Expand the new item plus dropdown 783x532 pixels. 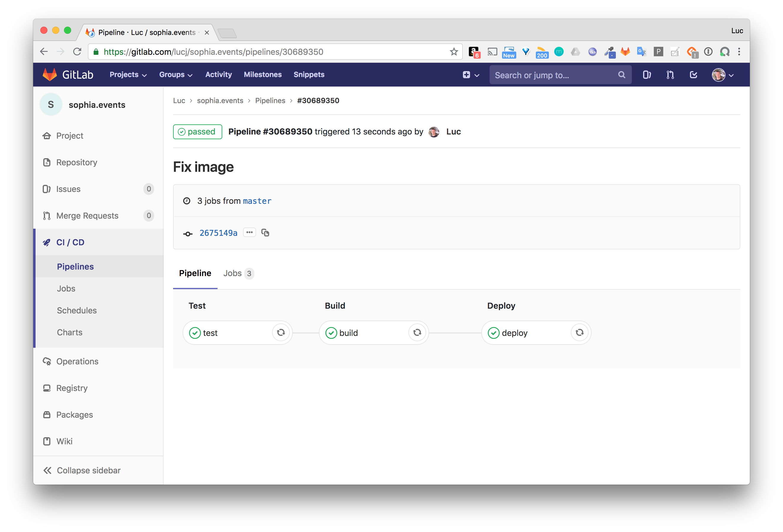[x=470, y=75]
